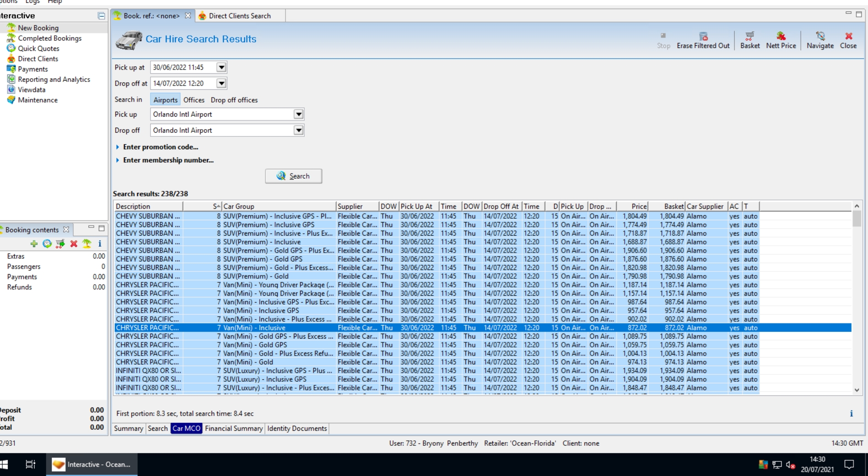
Task: Click the muted volume icon in system tray
Action: click(x=790, y=465)
